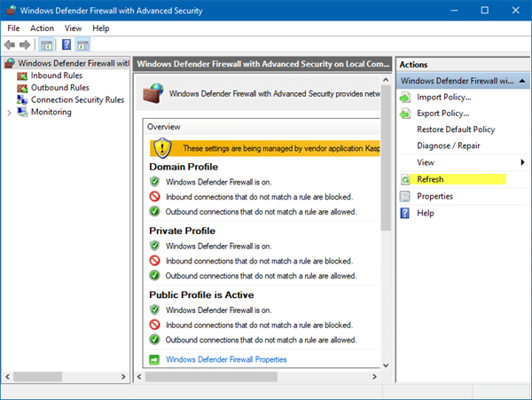Click the Import Policy green arrow icon
Screen dimensions: 532x400
point(405,98)
